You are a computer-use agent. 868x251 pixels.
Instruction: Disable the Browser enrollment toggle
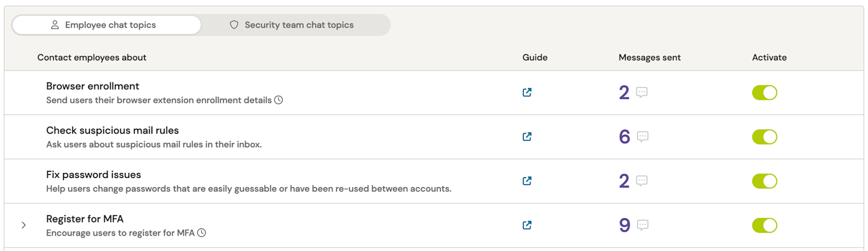[x=764, y=93]
